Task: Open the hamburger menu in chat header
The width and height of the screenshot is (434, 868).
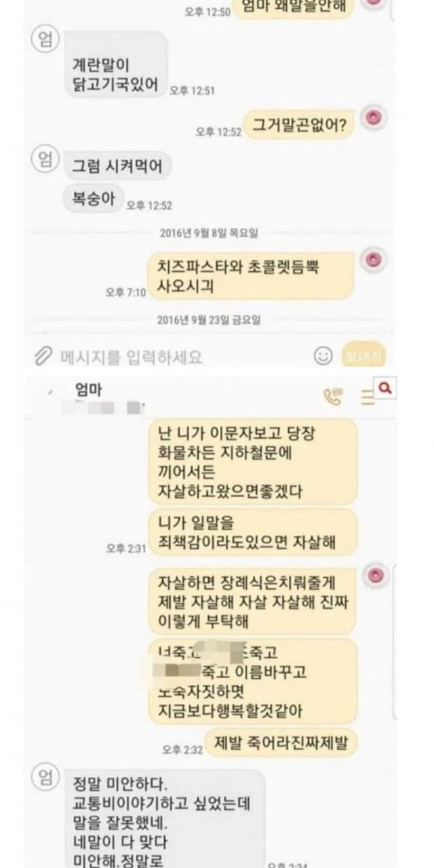Action: point(368,396)
